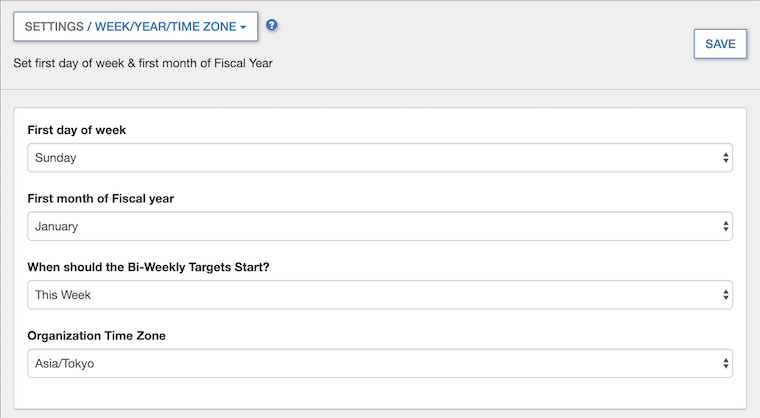Click the up-down arrows on the Sunday select
The image size is (760, 418).
[x=725, y=158]
